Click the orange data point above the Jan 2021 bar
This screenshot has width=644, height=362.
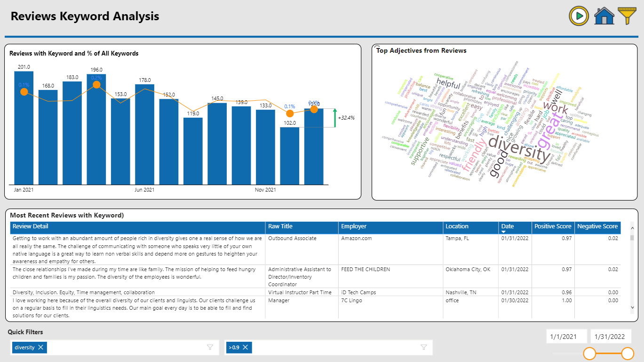click(24, 92)
